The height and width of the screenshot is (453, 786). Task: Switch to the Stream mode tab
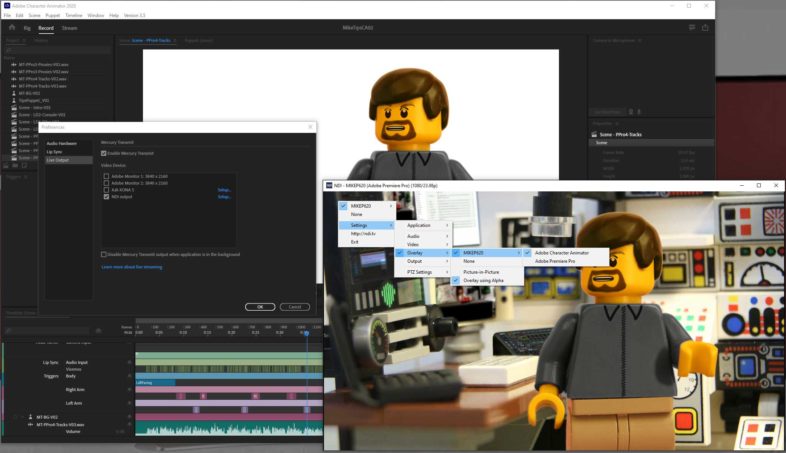(69, 28)
